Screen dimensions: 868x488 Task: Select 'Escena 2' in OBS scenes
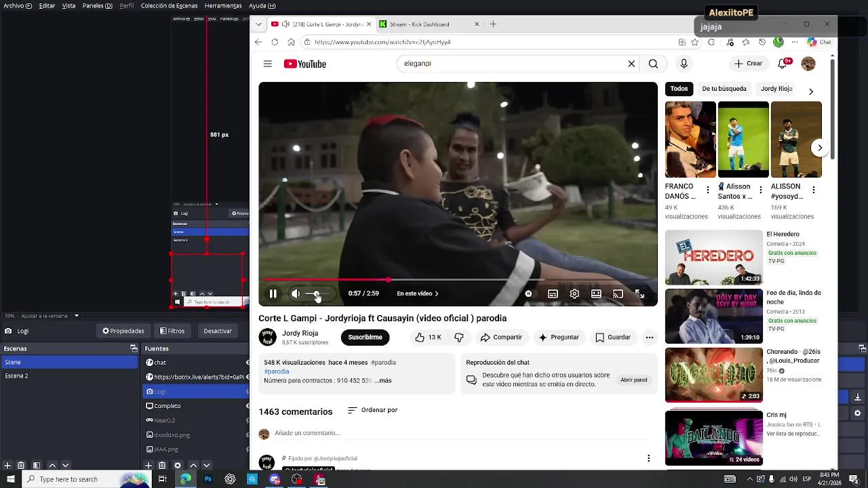click(x=69, y=375)
